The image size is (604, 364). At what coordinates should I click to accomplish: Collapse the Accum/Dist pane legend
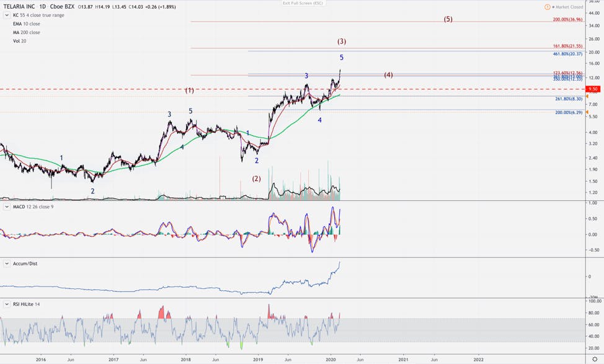tap(7, 264)
